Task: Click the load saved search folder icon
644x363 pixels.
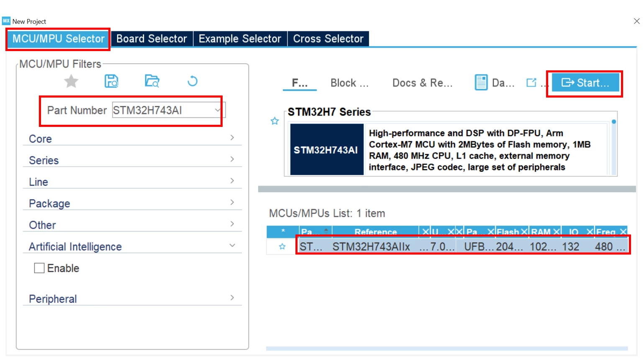Action: tap(152, 81)
